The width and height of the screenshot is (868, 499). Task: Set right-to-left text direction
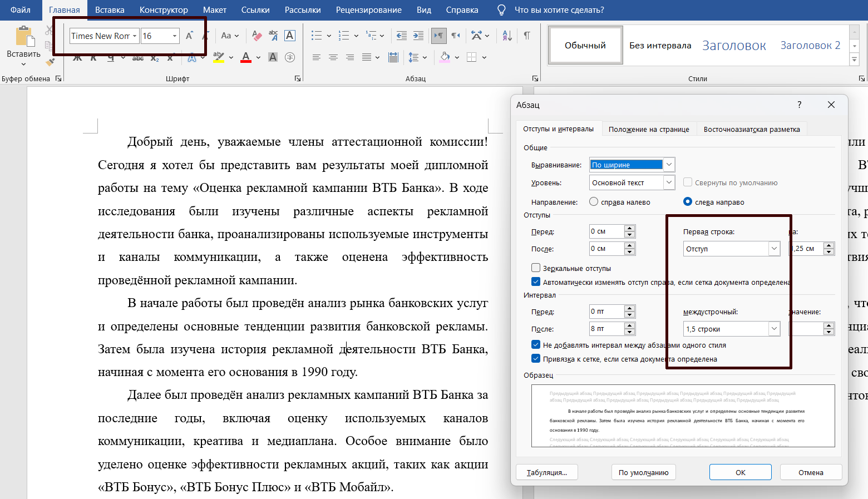click(456, 36)
